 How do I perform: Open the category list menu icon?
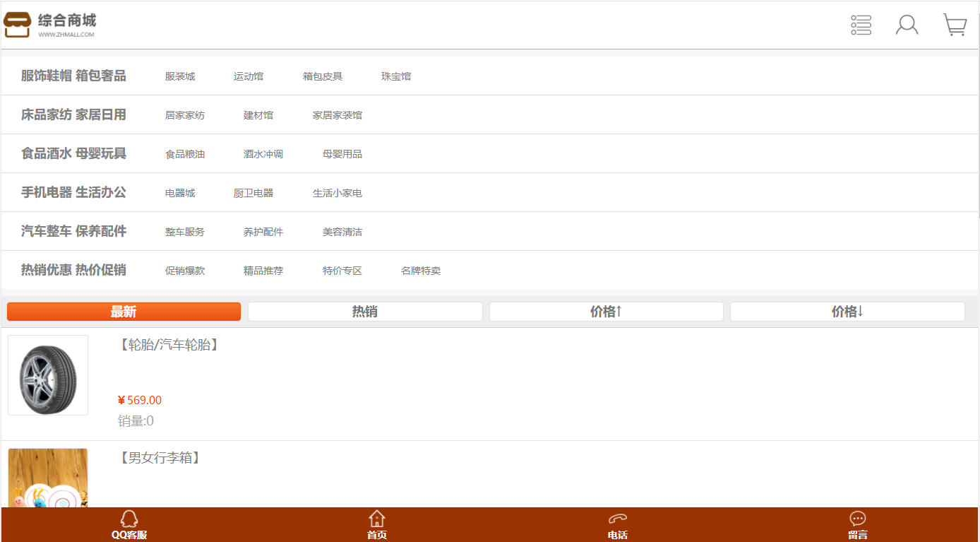click(x=861, y=25)
